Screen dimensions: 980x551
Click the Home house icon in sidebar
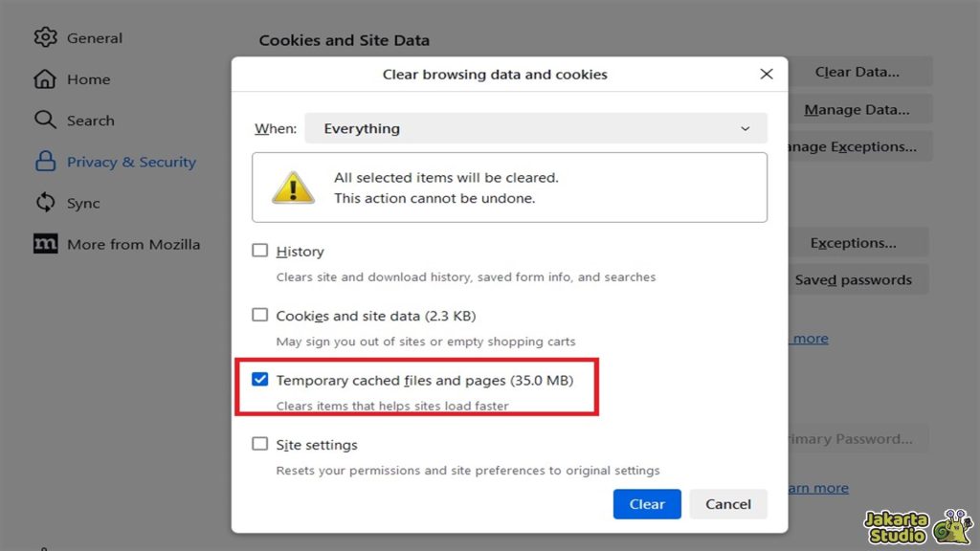coord(45,78)
